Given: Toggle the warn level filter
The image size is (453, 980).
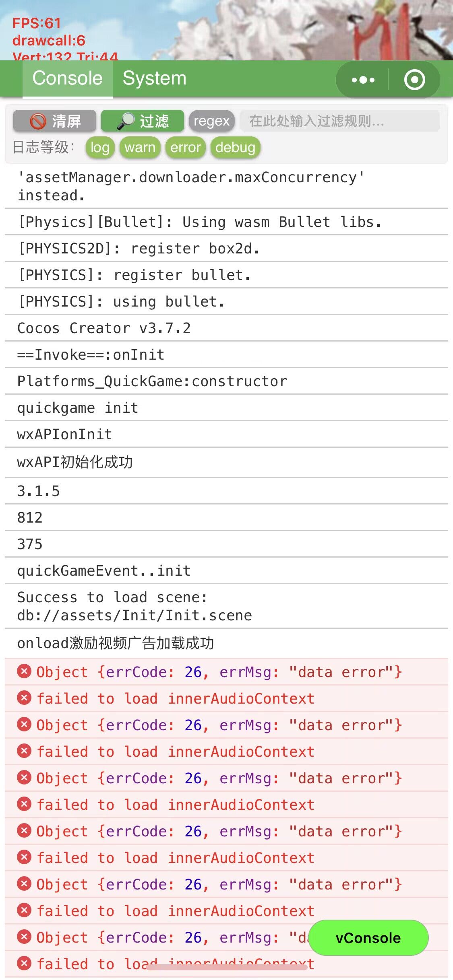Looking at the screenshot, I should [x=140, y=147].
